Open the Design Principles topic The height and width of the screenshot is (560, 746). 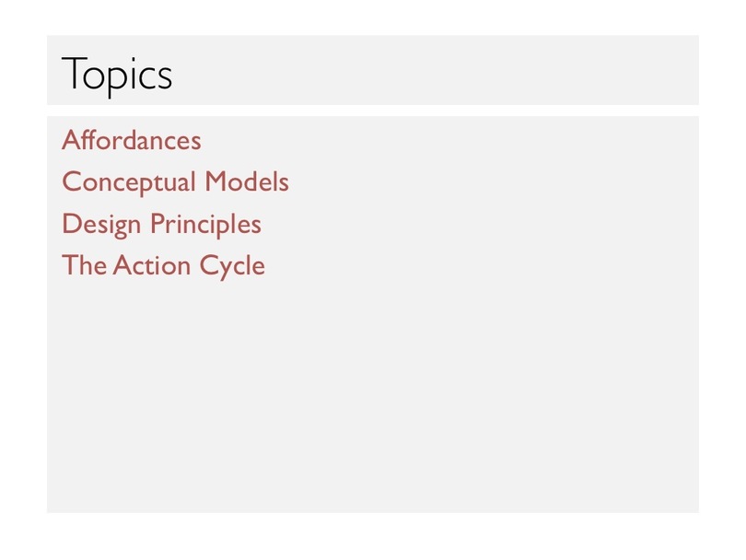click(x=161, y=224)
